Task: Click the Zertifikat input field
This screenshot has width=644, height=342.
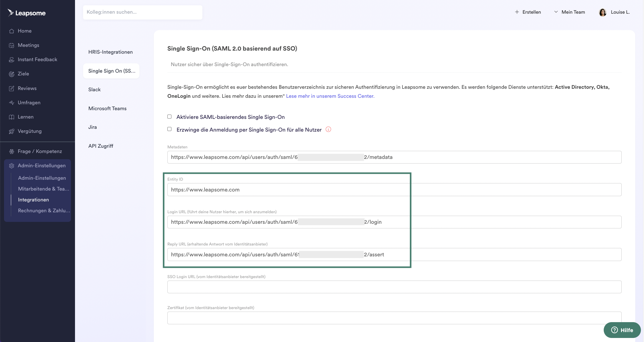Action: (x=394, y=318)
